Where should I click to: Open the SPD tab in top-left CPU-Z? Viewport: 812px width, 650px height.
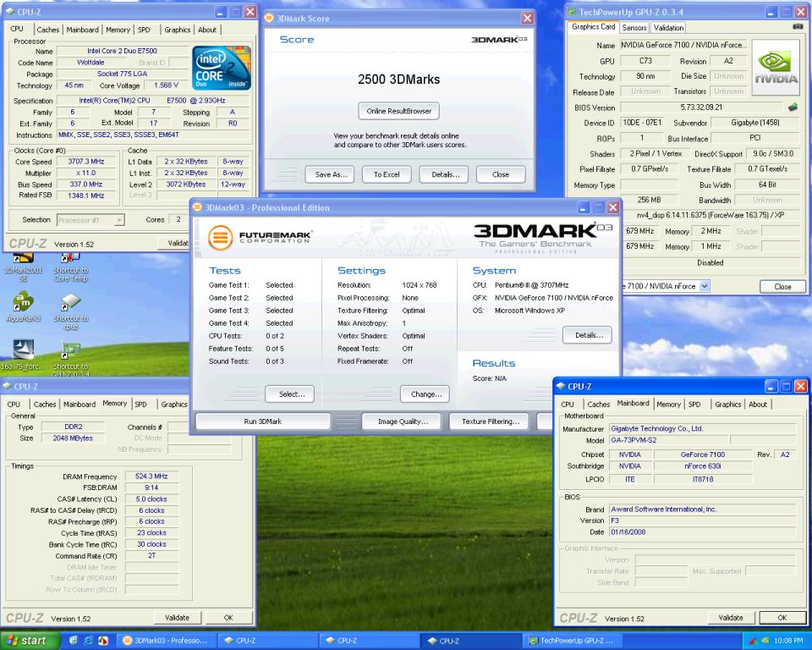tap(144, 30)
